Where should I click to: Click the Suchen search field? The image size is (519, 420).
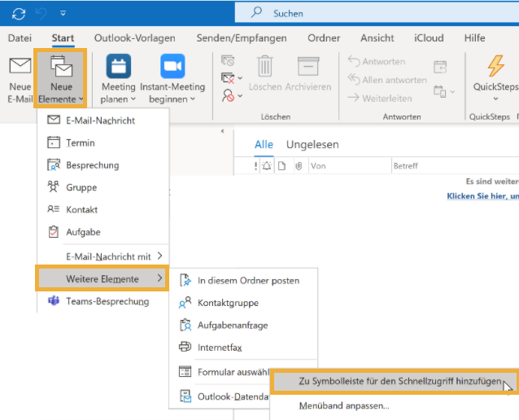tap(377, 13)
